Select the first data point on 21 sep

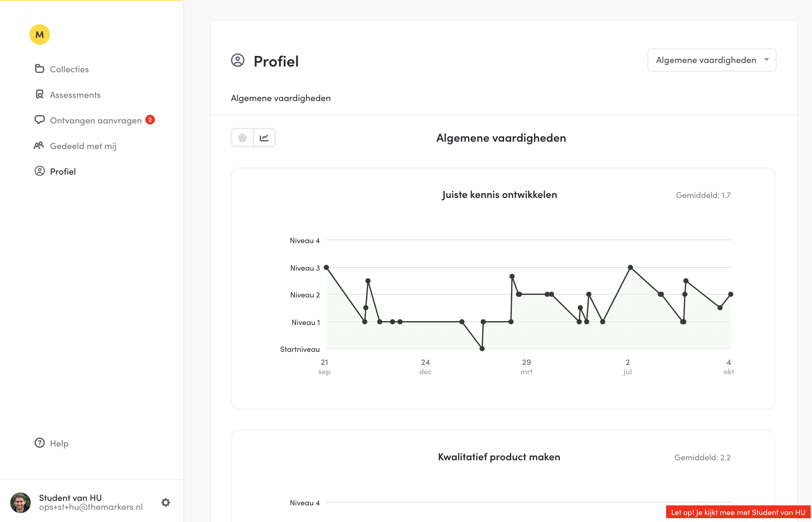coord(326,267)
